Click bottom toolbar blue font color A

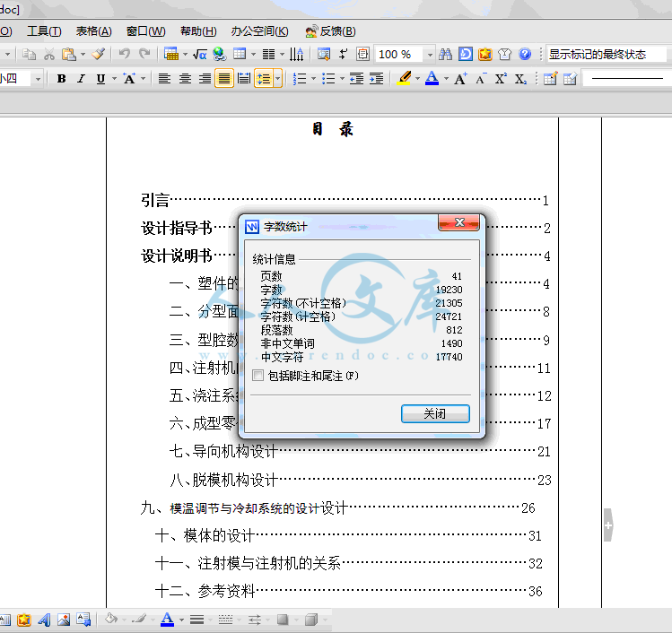(x=167, y=620)
